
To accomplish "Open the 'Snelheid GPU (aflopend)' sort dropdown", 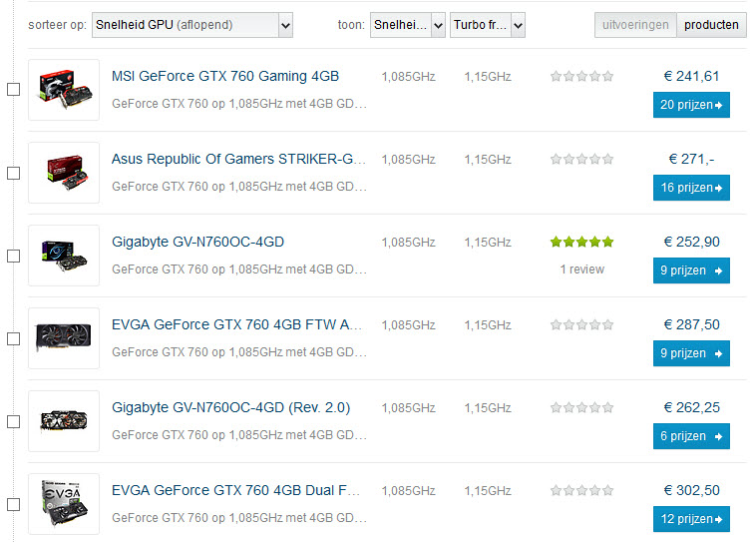I will coord(191,25).
